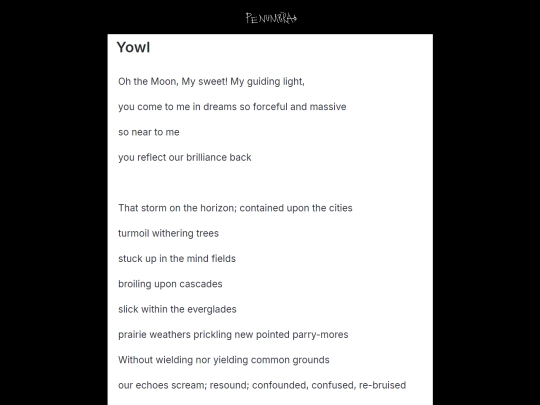Click the line 'slick within the everglades'
Viewport: 540px width, 405px height.
[x=177, y=309]
